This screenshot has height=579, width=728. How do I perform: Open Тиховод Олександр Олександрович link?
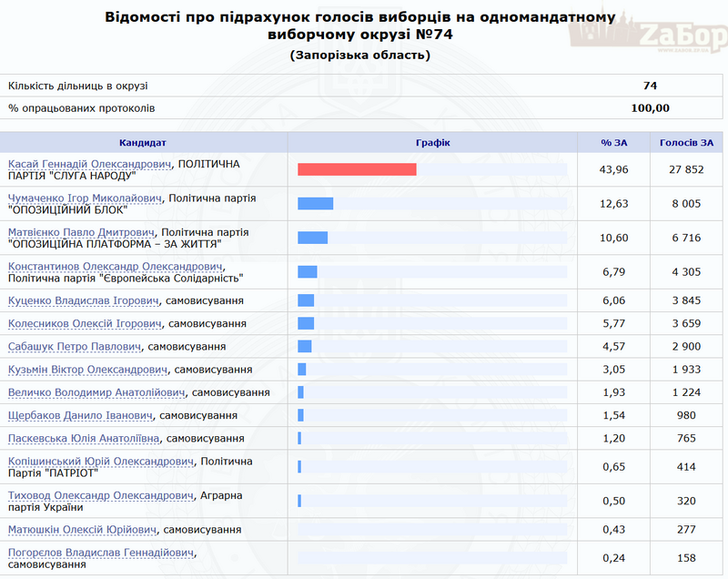[100, 495]
